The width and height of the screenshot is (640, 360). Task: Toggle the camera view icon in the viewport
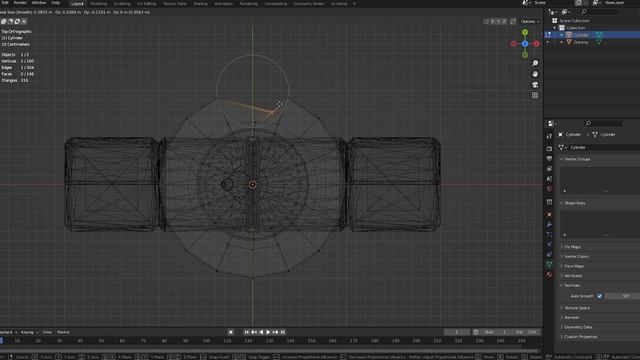click(x=535, y=84)
